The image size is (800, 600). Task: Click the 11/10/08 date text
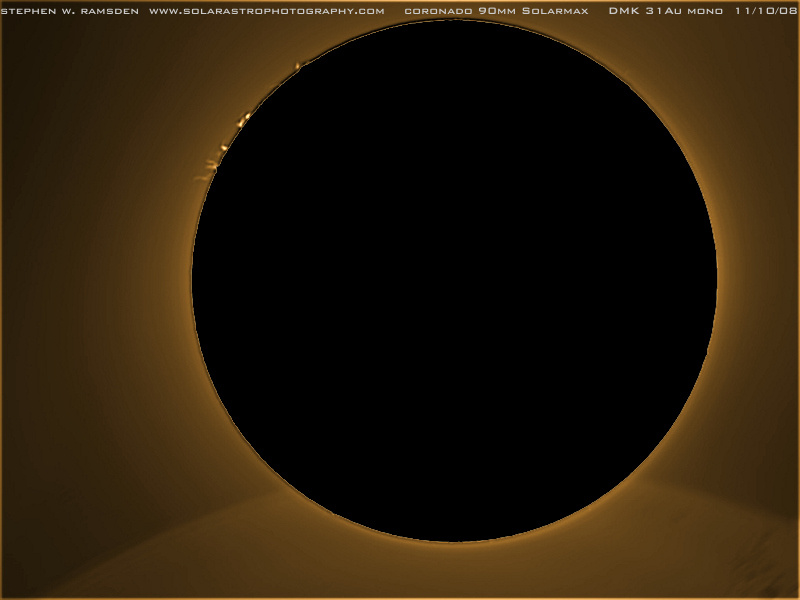tap(766, 11)
